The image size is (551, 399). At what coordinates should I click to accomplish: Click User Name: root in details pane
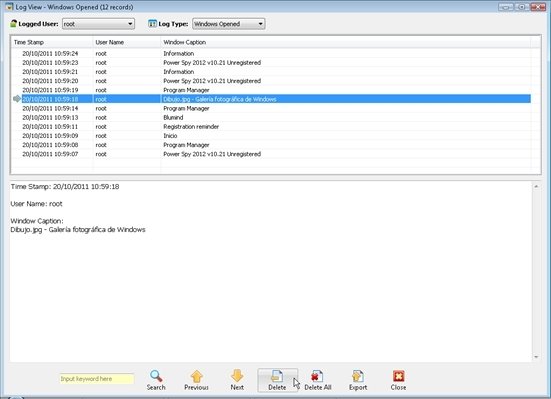37,204
